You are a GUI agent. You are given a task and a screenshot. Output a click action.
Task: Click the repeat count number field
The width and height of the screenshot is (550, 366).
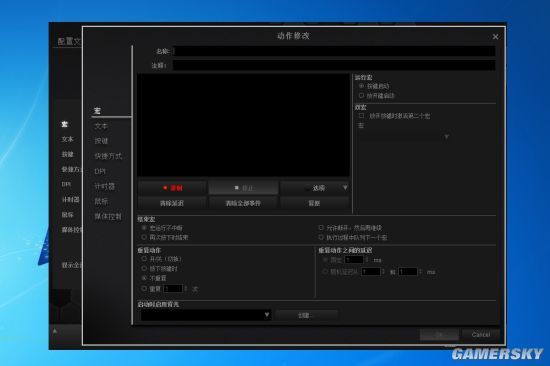tap(173, 289)
